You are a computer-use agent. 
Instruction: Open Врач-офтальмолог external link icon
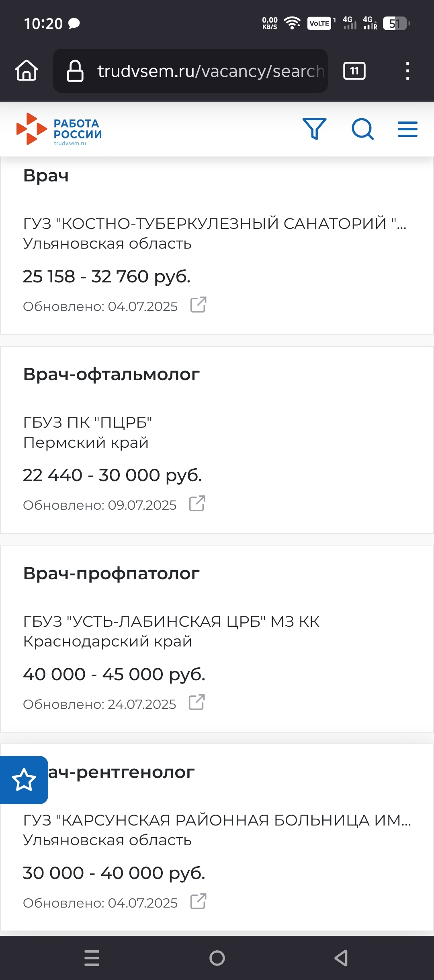pos(197,504)
